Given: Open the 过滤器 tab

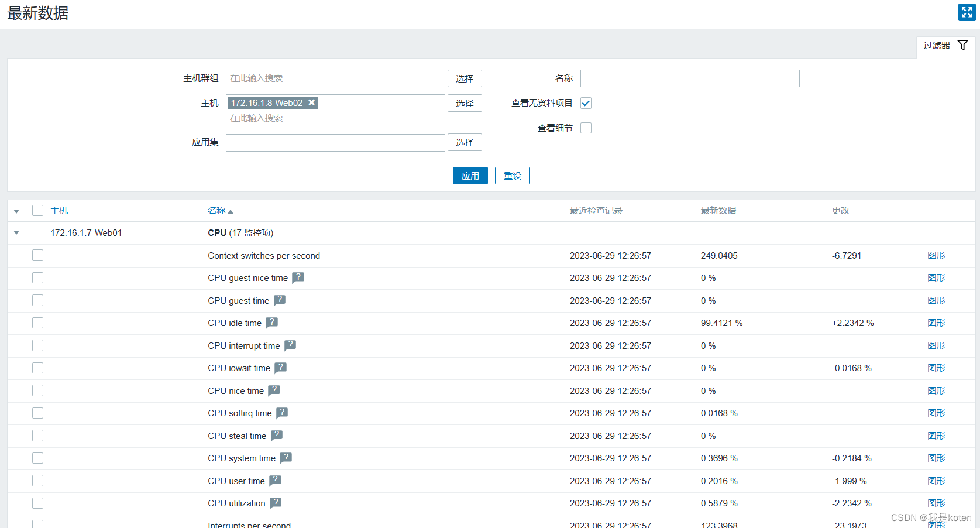Looking at the screenshot, I should tap(945, 46).
